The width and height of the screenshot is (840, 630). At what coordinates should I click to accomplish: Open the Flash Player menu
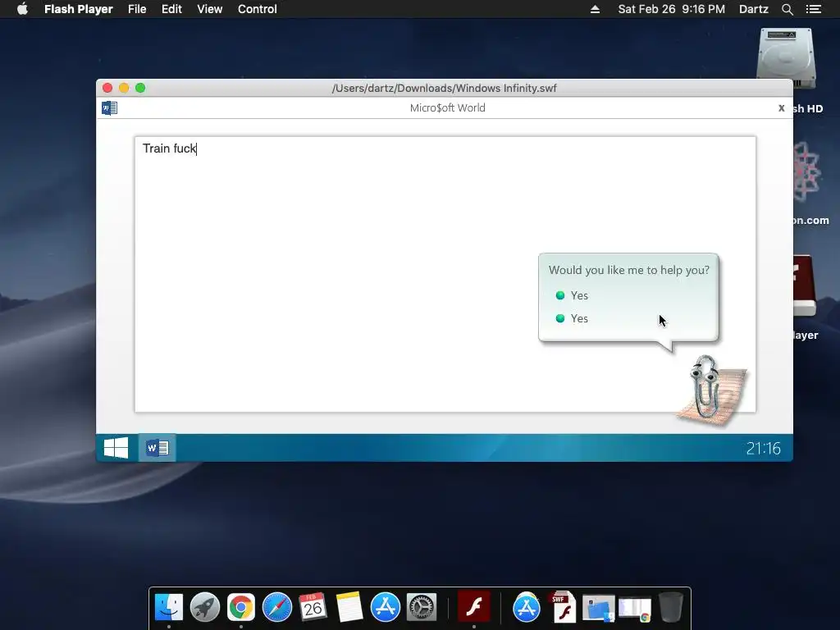tap(78, 9)
